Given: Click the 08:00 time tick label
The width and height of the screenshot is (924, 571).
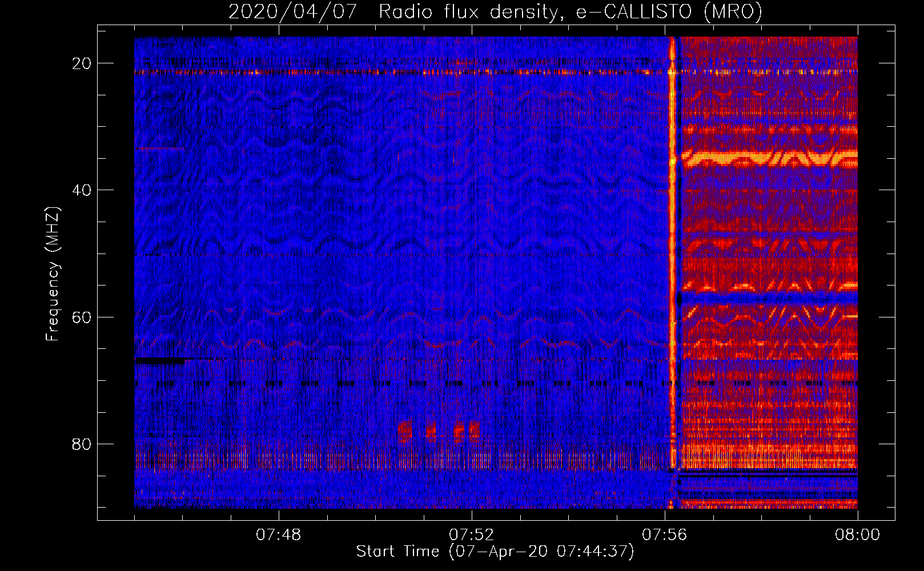Looking at the screenshot, I should coord(857,535).
